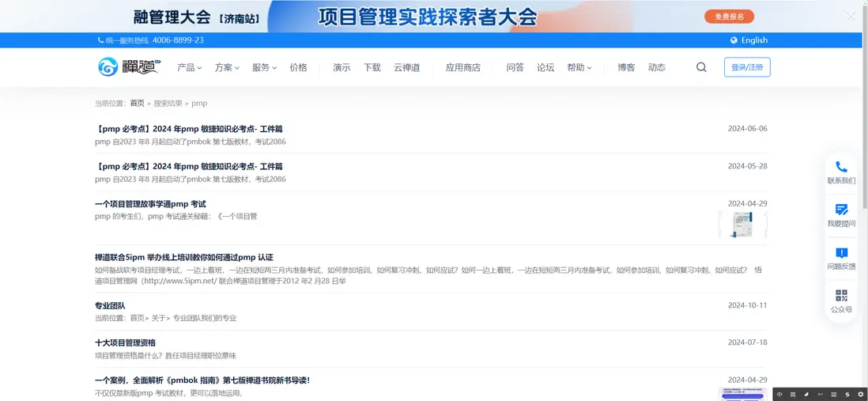The image size is (868, 401).
Task: Open the 价格 menu item
Action: tap(298, 67)
